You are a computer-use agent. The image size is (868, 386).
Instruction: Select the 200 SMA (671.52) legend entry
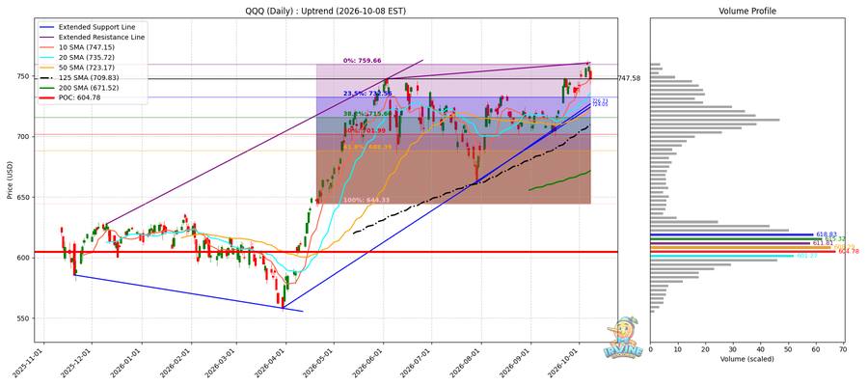[x=88, y=88]
